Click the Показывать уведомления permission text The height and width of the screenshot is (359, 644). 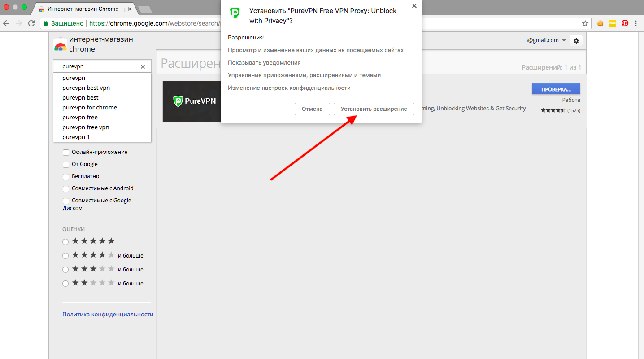click(264, 63)
